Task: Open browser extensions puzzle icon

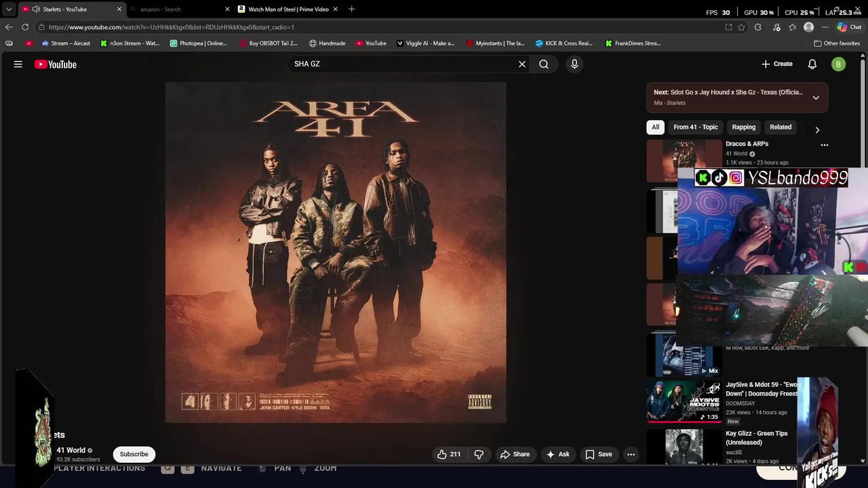Action: coord(758,27)
